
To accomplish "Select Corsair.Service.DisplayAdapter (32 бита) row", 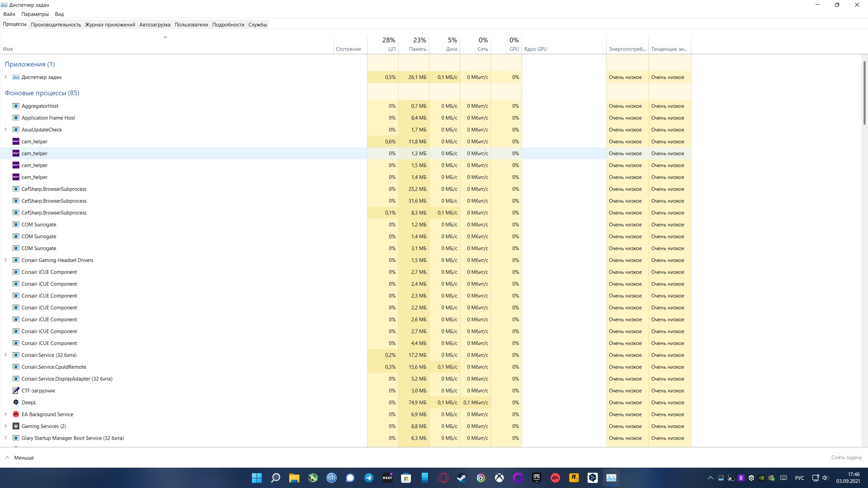I will click(346, 379).
